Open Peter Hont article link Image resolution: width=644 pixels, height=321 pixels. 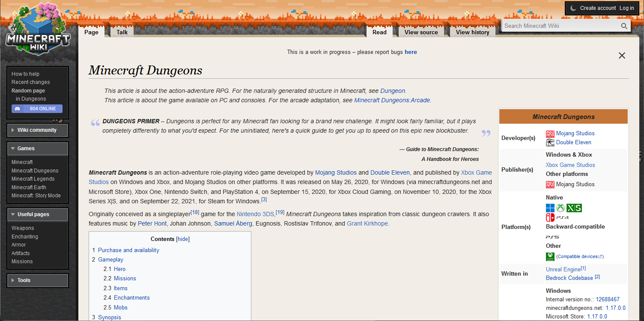[x=152, y=224]
